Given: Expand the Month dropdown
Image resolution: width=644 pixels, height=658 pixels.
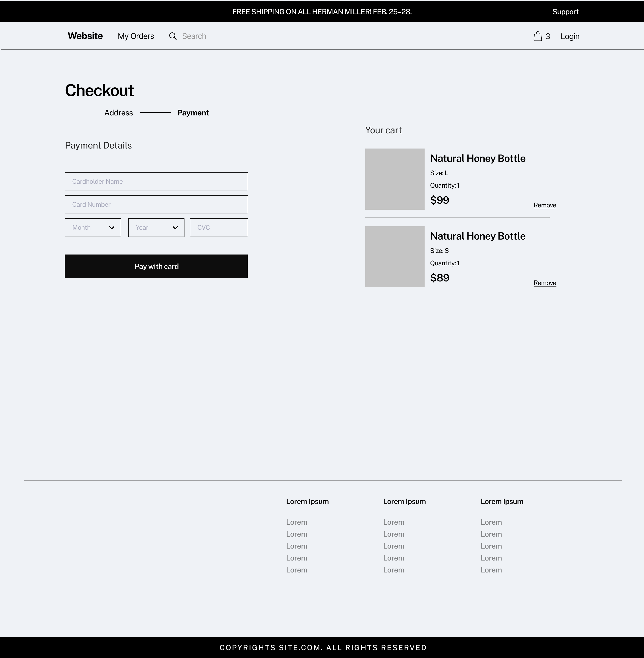Looking at the screenshot, I should click(93, 228).
